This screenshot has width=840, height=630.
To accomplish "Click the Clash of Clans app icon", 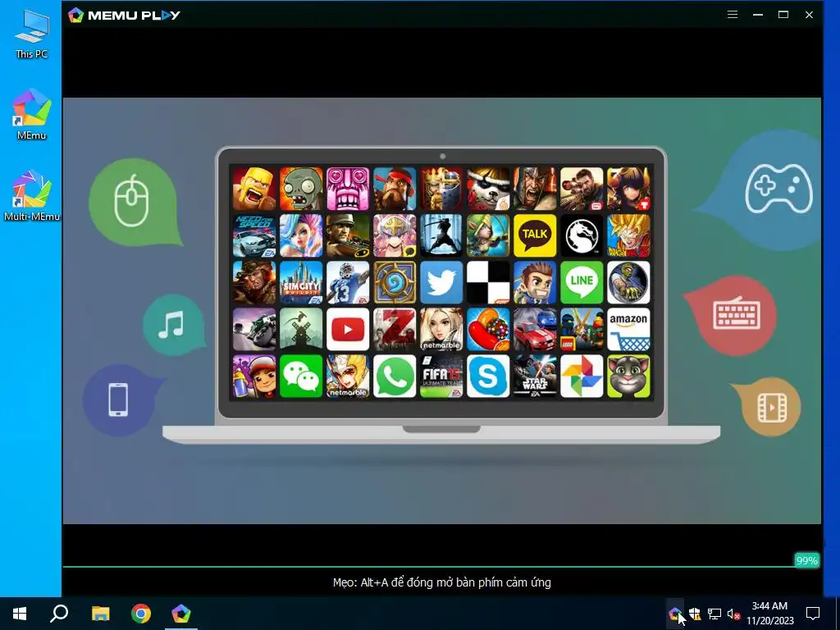I will [254, 189].
